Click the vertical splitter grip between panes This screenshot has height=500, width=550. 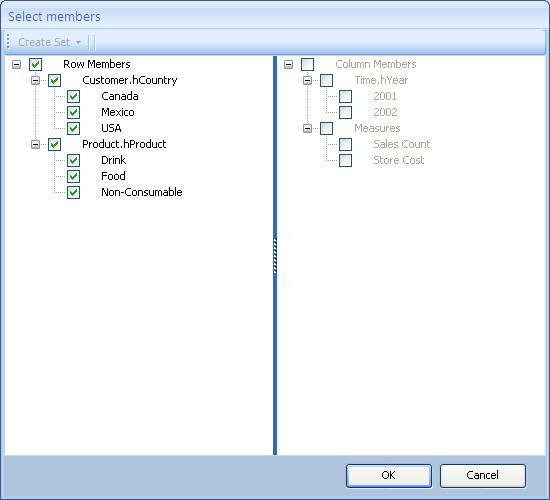(275, 255)
